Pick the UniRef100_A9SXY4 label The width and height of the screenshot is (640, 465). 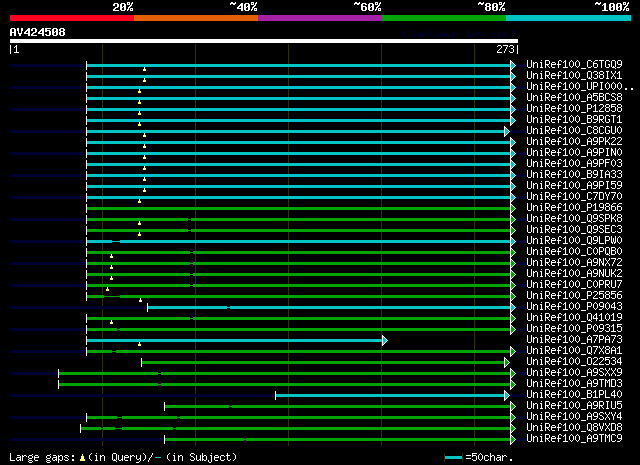coord(574,417)
